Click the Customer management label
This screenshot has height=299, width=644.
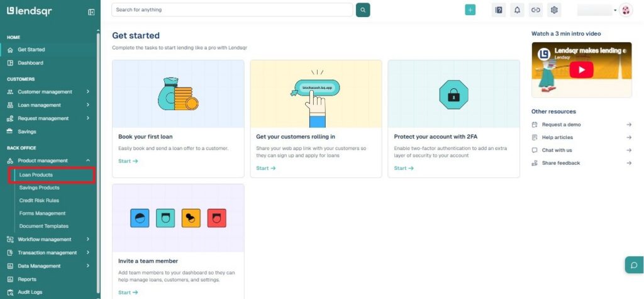coord(45,92)
